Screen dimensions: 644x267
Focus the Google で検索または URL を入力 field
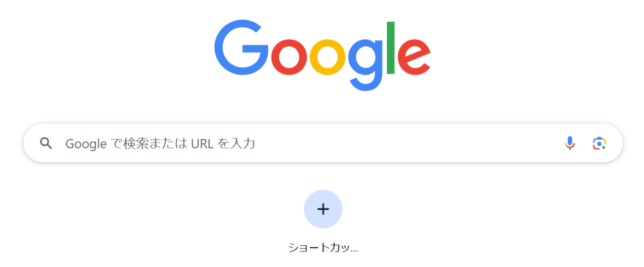[323, 144]
